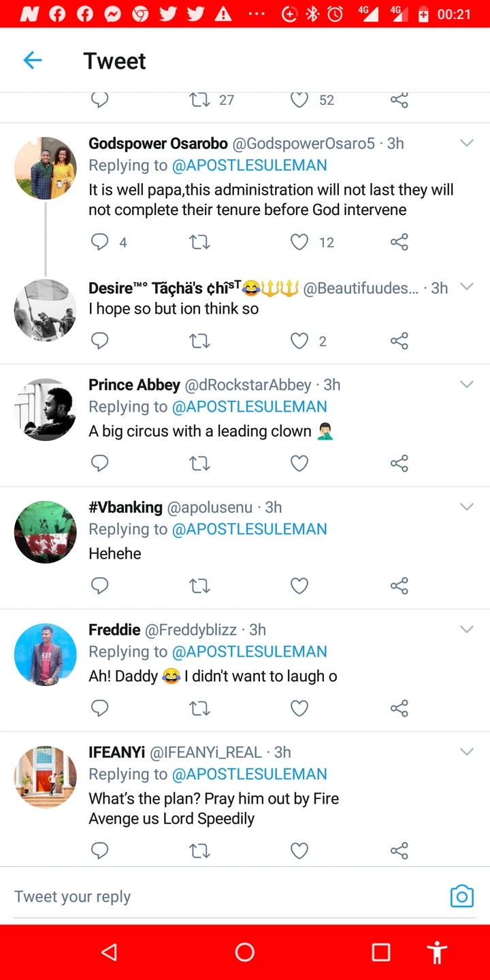This screenshot has height=980, width=490.
Task: Share the #Vbanking Hehehe reply
Action: point(399,586)
